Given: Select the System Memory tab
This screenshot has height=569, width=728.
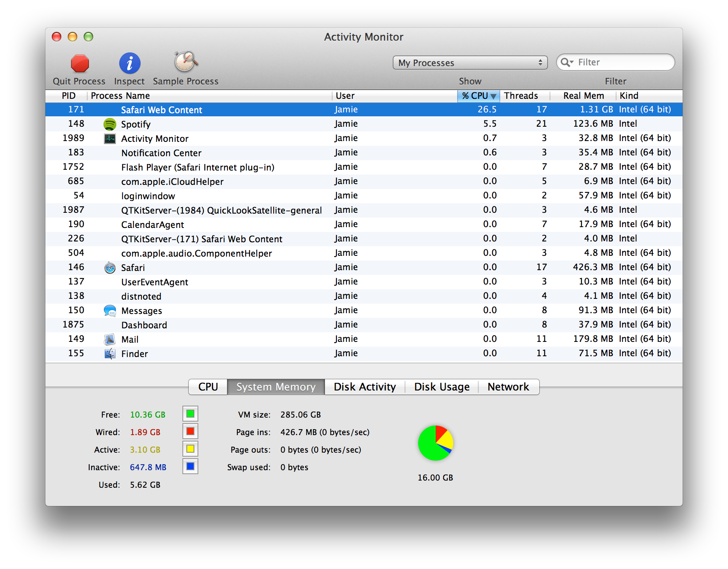Looking at the screenshot, I should coord(276,387).
